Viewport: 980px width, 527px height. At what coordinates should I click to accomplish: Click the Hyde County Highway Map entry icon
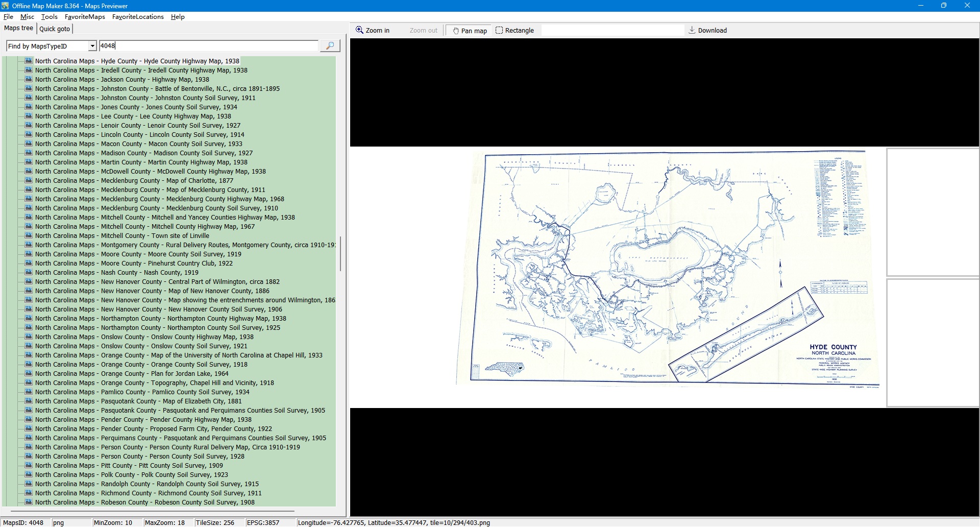click(29, 61)
